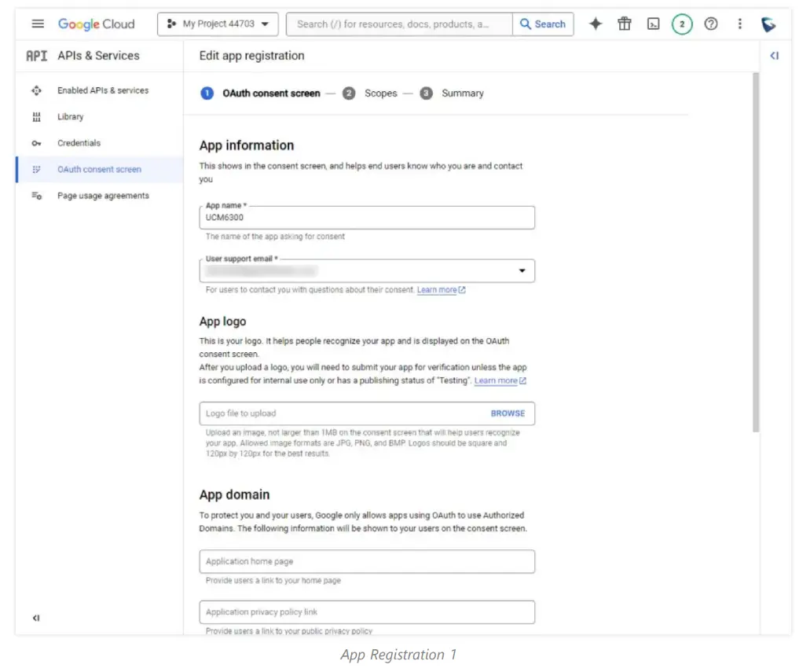The image size is (799, 672).
Task: Click the Logo file to upload field
Action: [367, 413]
